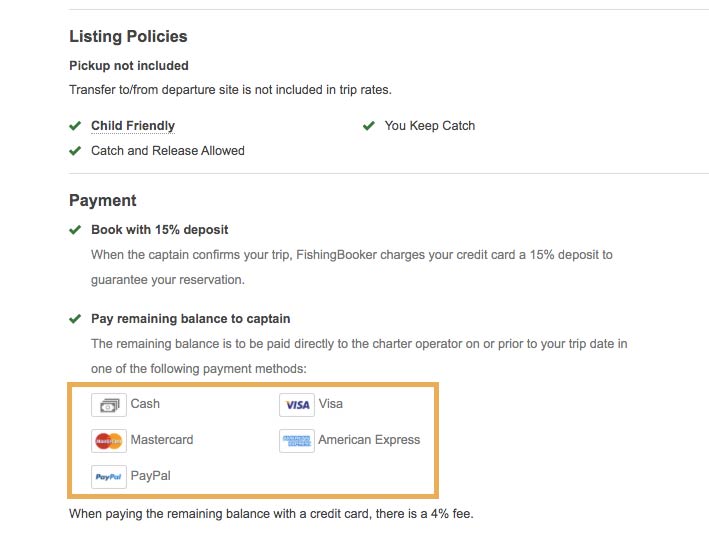Viewport: 709px width, 549px height.
Task: Click the checkmark beside Pay remaining balance to captain
Action: (x=75, y=319)
